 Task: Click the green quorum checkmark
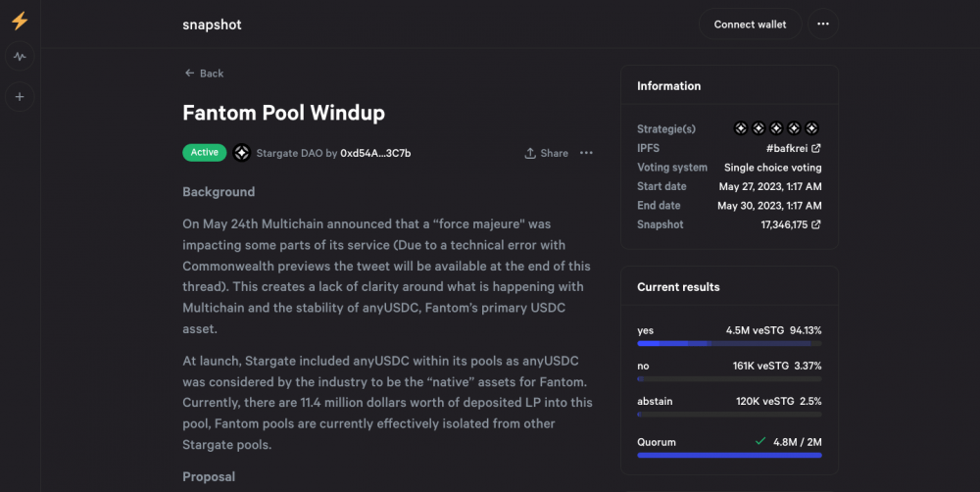[760, 441]
